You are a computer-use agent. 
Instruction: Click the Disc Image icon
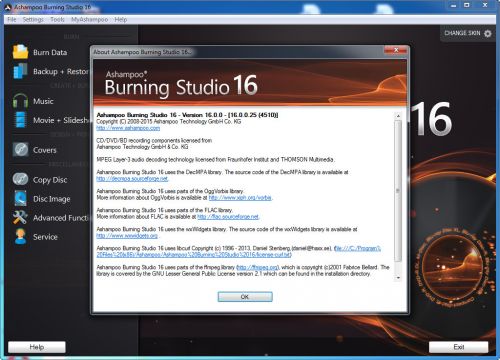(x=20, y=198)
